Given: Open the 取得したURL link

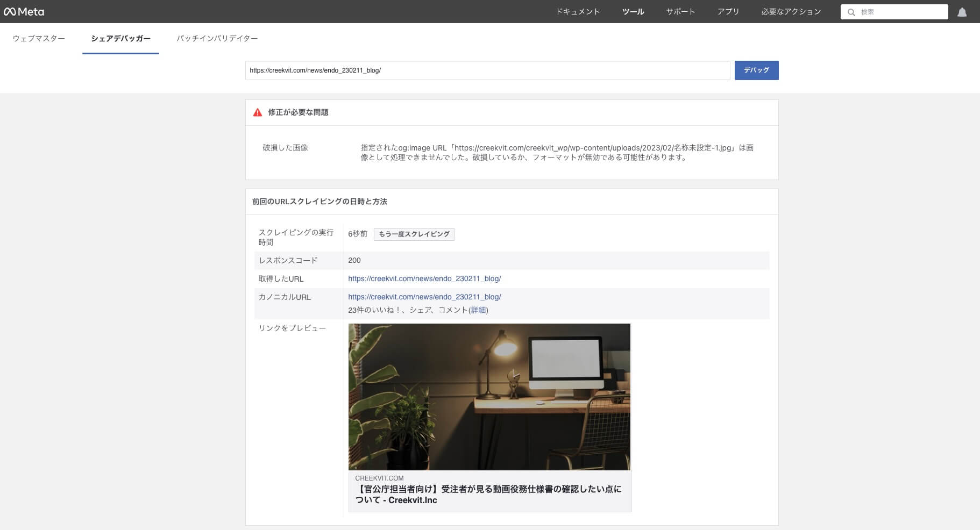Looking at the screenshot, I should pyautogui.click(x=424, y=278).
